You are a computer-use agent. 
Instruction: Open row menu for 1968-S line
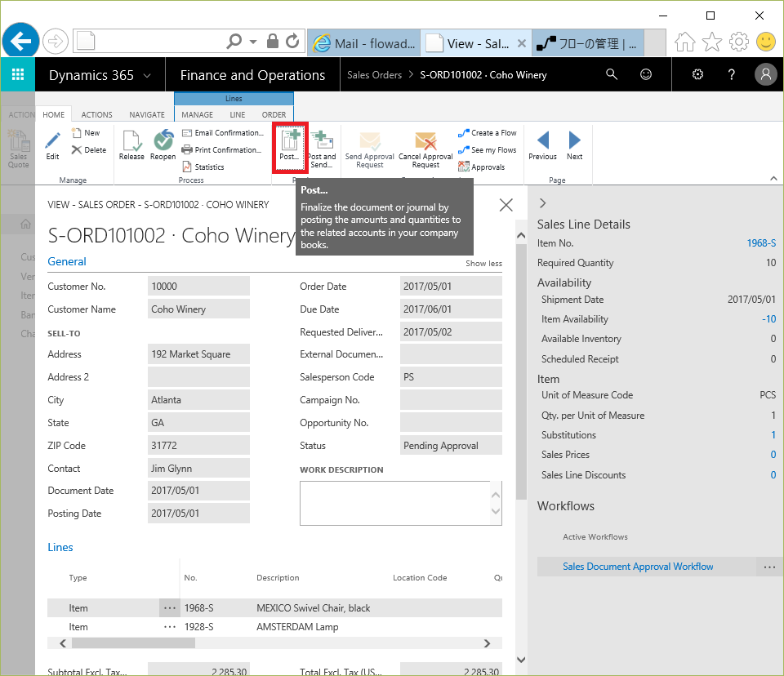coord(170,608)
